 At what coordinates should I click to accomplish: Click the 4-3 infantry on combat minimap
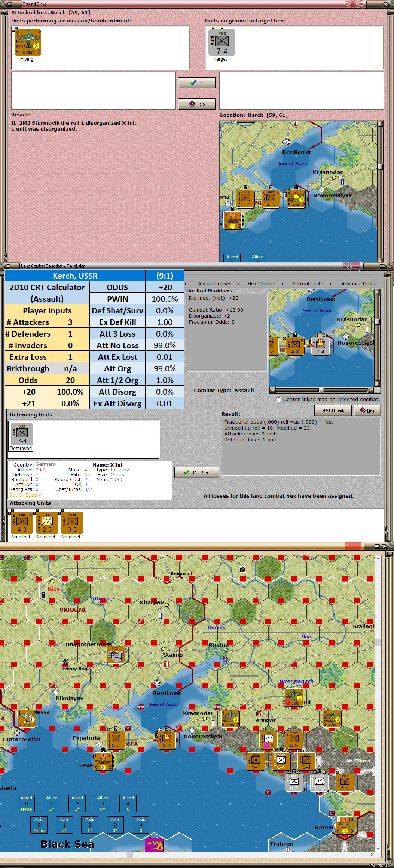click(x=295, y=346)
